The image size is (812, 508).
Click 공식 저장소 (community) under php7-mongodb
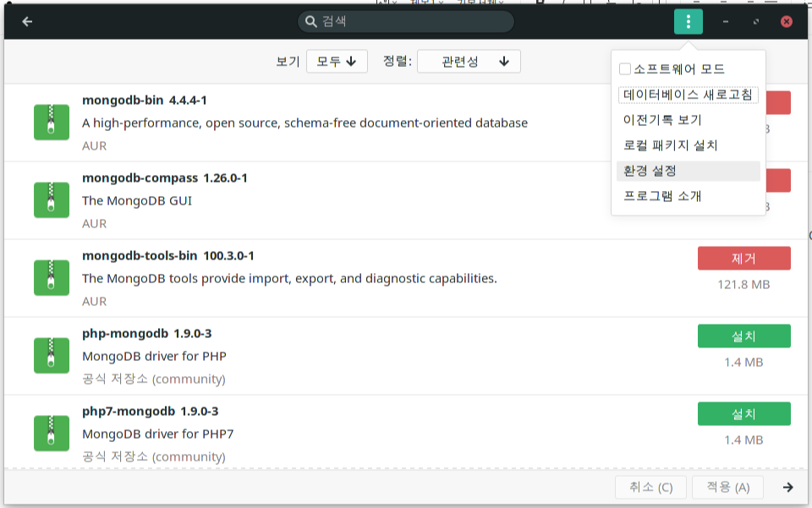[154, 456]
